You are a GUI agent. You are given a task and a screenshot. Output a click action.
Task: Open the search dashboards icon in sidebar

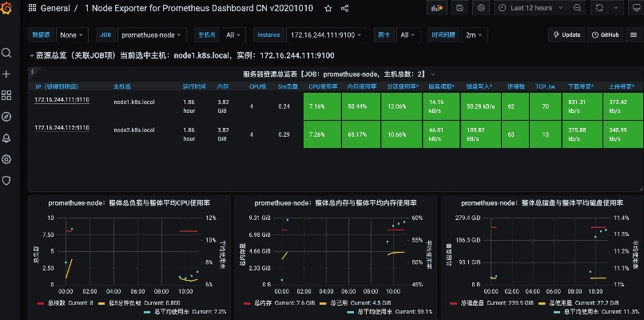[x=6, y=53]
